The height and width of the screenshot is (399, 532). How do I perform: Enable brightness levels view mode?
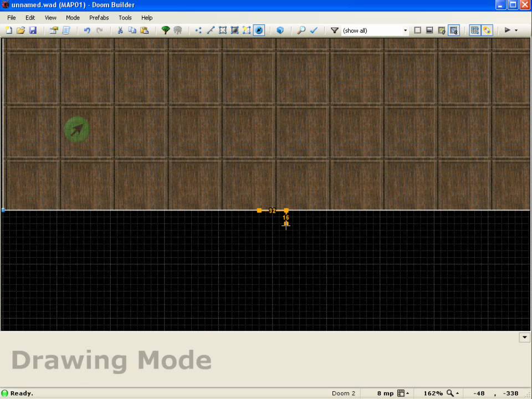pyautogui.click(x=429, y=30)
